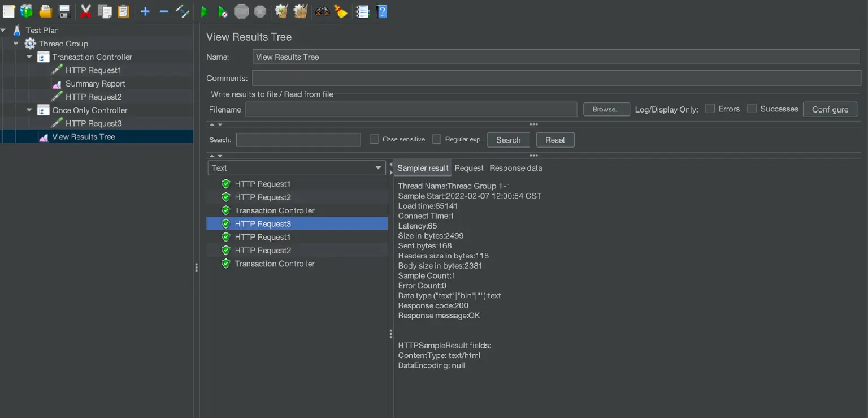Open JMeter help with the question mark icon
Image resolution: width=868 pixels, height=418 pixels.
(382, 11)
